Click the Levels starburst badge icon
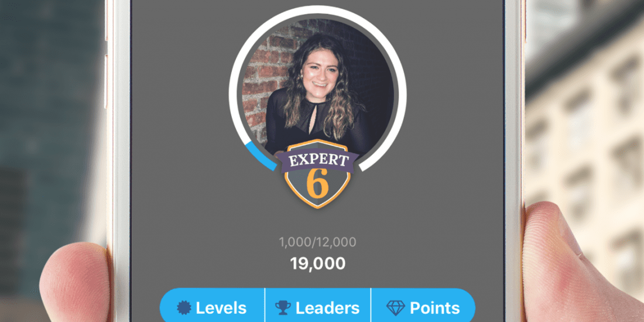The height and width of the screenshot is (322, 644). click(184, 307)
